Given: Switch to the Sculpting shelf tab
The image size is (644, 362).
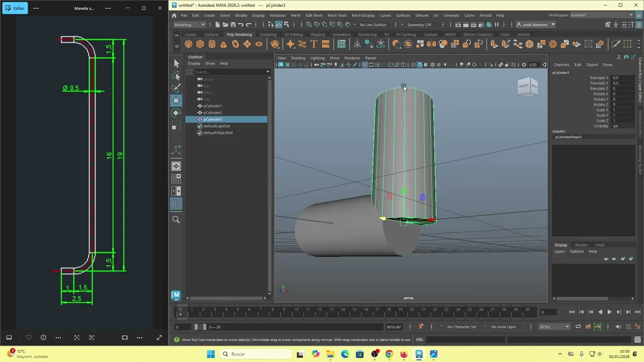Looking at the screenshot, I should click(268, 35).
